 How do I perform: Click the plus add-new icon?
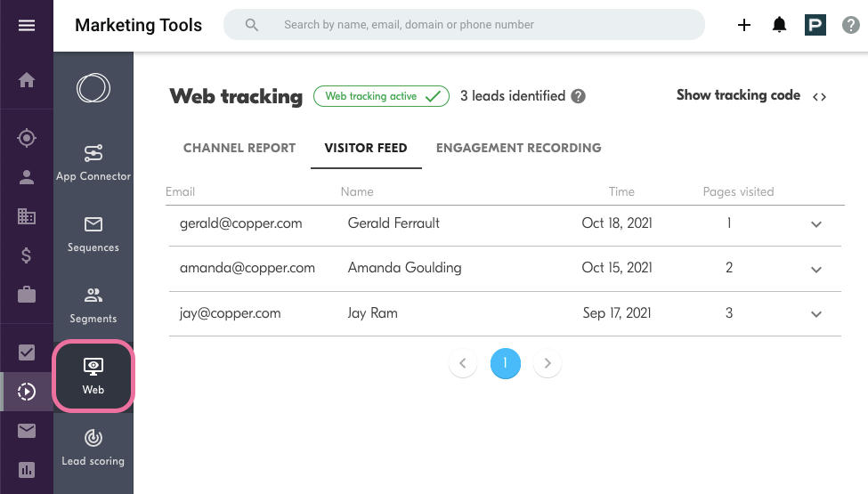point(744,25)
